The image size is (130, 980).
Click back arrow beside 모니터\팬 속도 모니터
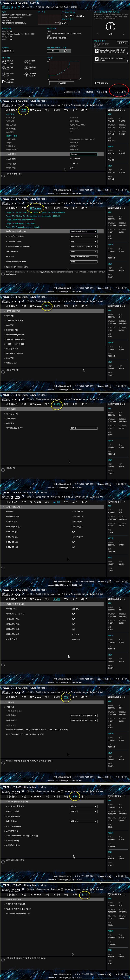coord(4,604)
